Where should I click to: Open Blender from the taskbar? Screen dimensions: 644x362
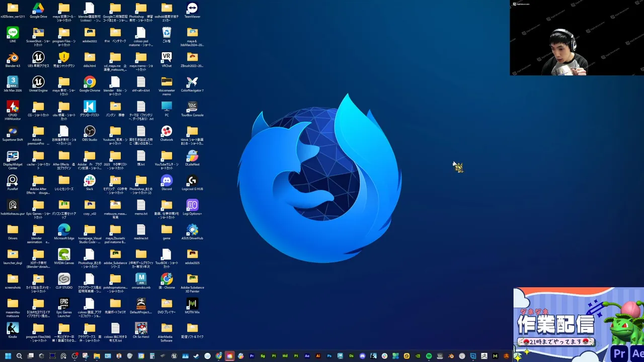click(x=451, y=356)
